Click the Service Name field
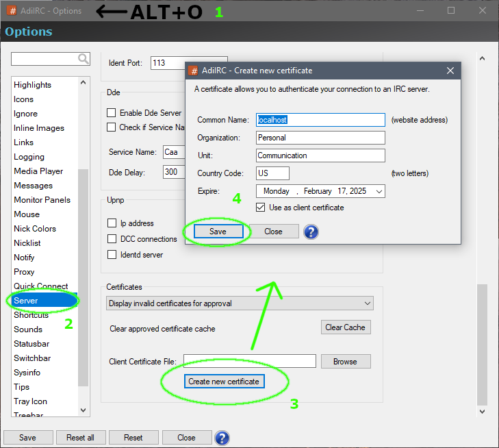499x448 pixels. [x=174, y=152]
